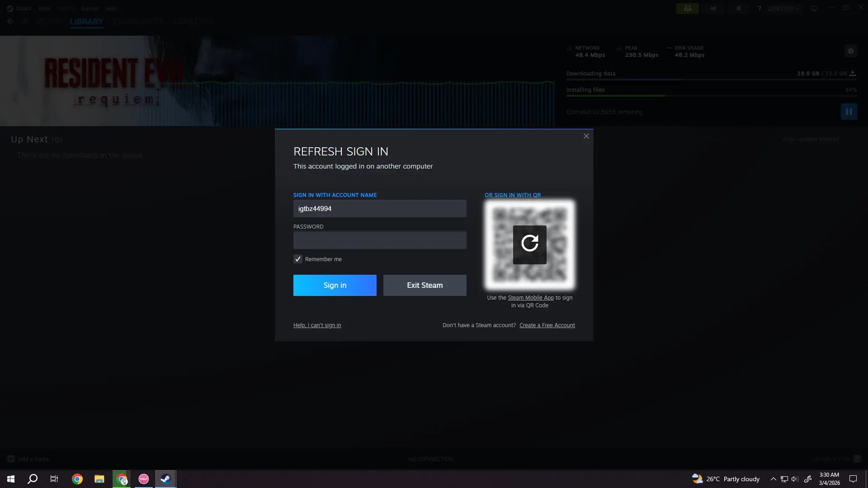The height and width of the screenshot is (488, 868).
Task: Go back with the Steam back arrow
Action: [x=10, y=22]
